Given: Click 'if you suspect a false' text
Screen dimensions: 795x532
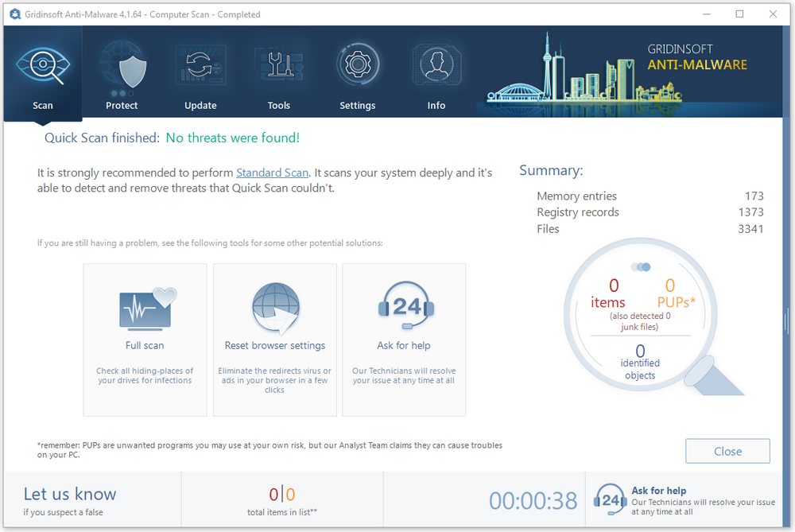Looking at the screenshot, I should coord(63,512).
